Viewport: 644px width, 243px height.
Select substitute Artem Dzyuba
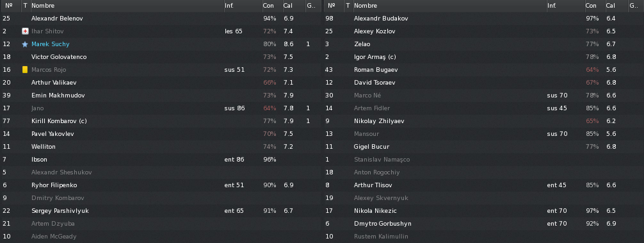(x=161, y=224)
